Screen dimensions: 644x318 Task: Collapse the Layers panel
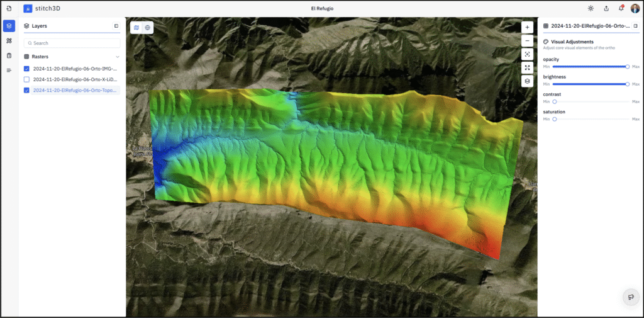(116, 26)
